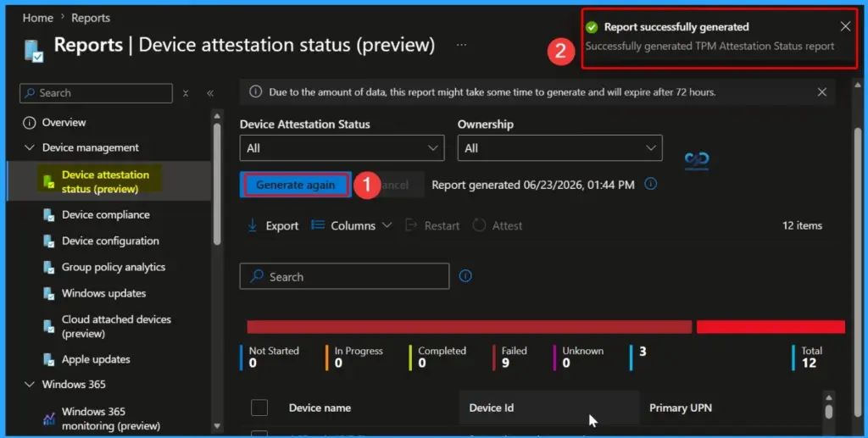Click Export to download the report

[x=272, y=225]
